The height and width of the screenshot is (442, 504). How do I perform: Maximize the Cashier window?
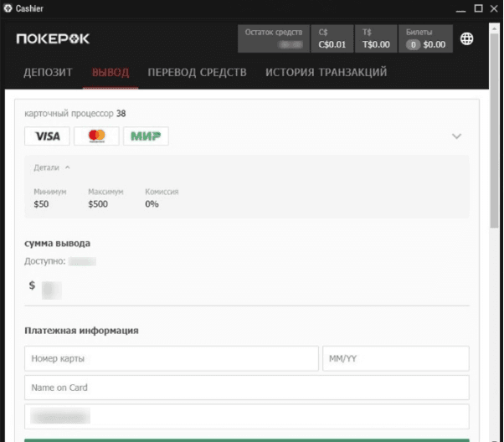(478, 8)
